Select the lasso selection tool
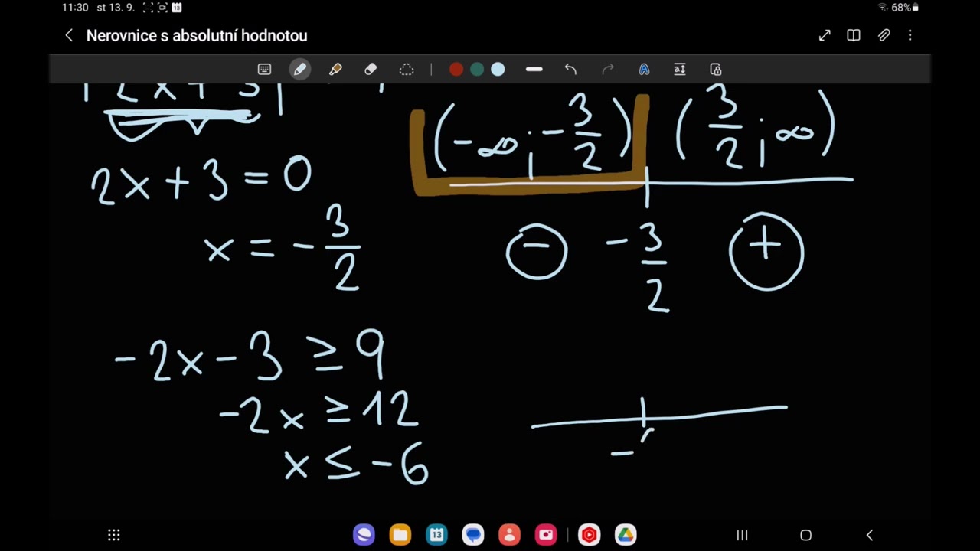This screenshot has height=551, width=980. click(x=407, y=70)
